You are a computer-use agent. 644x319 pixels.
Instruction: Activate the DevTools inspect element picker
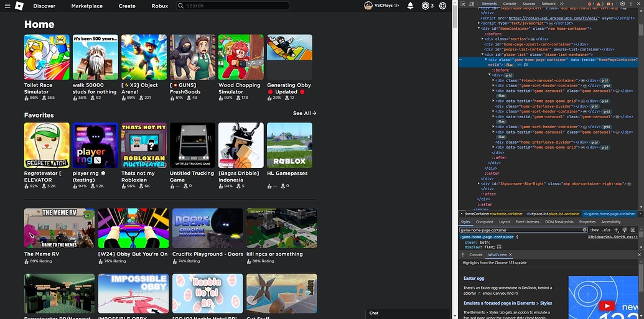pyautogui.click(x=463, y=4)
